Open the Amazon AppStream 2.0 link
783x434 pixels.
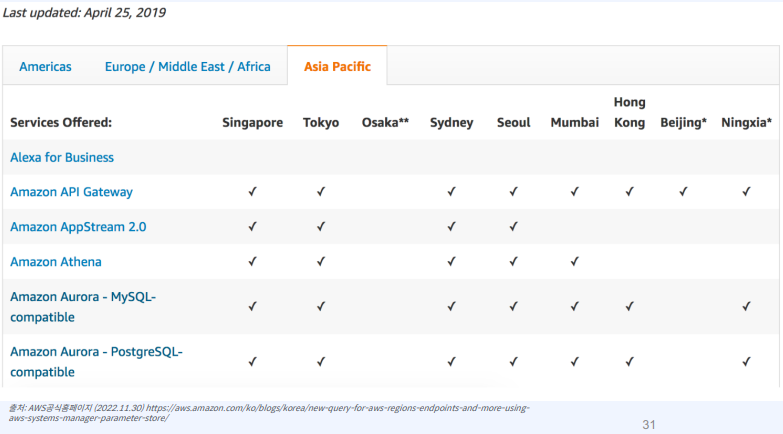click(78, 227)
